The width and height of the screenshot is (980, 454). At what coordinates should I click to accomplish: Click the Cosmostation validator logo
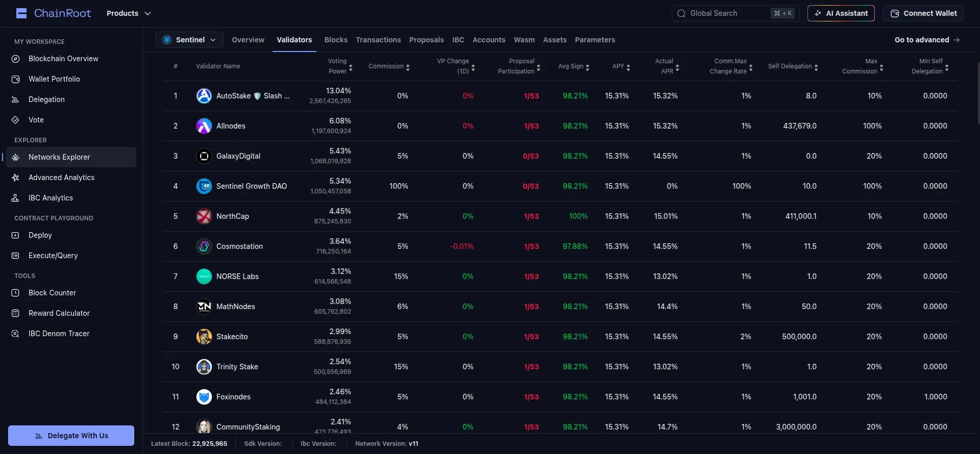pos(204,246)
